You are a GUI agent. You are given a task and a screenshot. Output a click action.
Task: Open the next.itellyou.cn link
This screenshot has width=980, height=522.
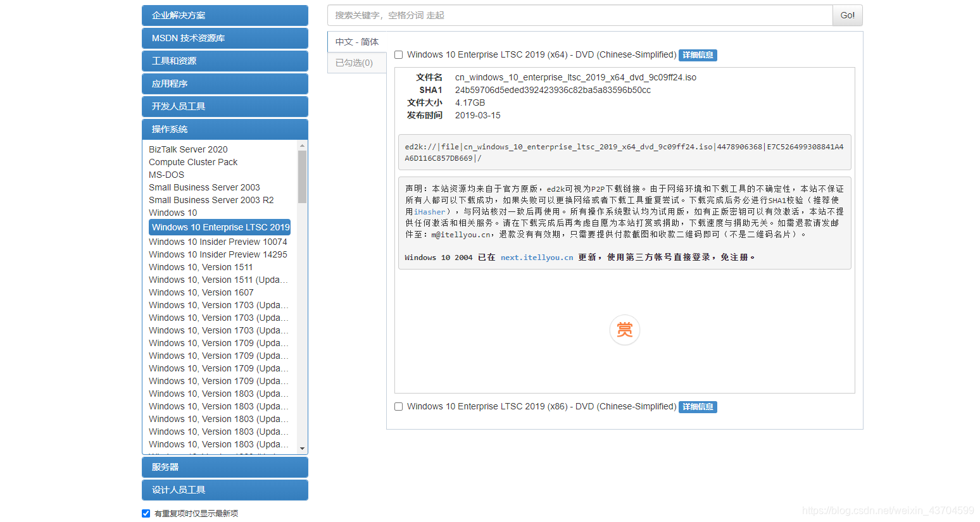click(x=537, y=258)
